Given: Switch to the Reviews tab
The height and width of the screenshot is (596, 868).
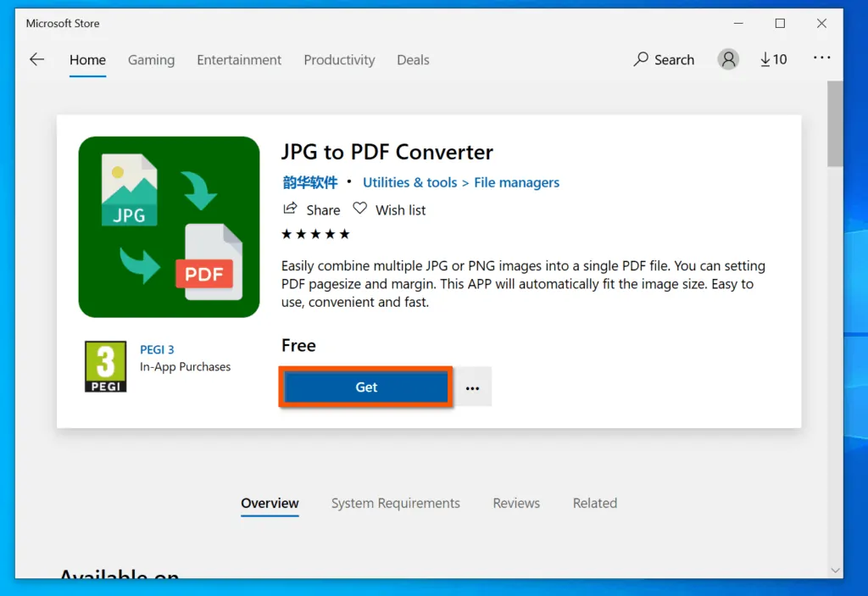Looking at the screenshot, I should coord(515,503).
